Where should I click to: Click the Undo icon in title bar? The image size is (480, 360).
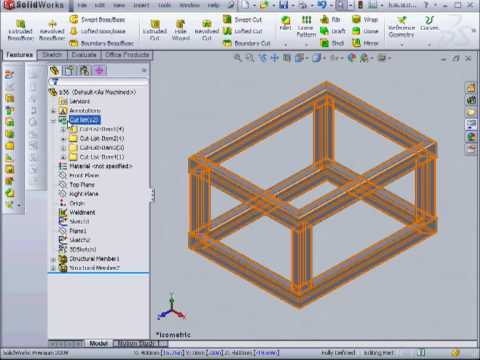(x=322, y=5)
